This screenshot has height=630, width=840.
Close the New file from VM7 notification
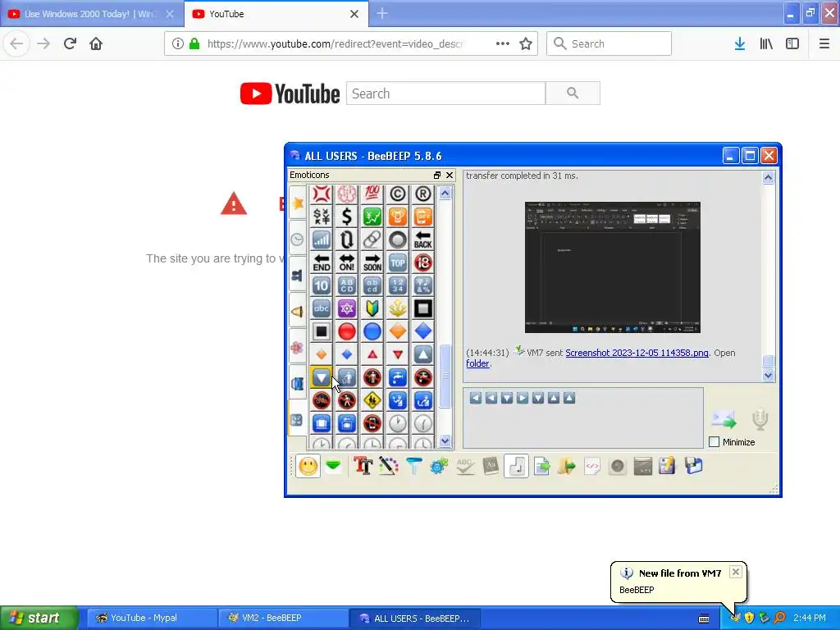click(736, 572)
